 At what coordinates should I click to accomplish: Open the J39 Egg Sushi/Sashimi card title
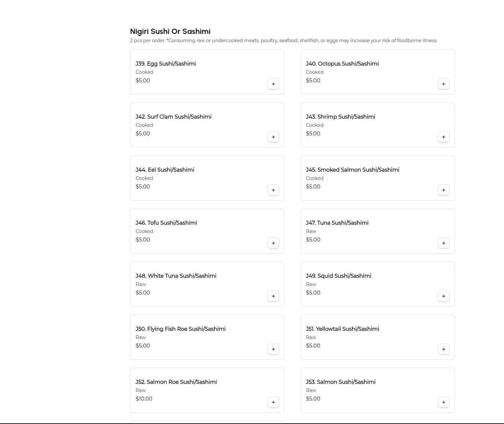(x=165, y=64)
